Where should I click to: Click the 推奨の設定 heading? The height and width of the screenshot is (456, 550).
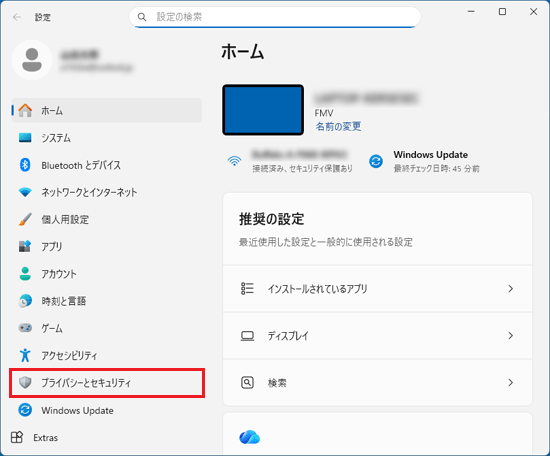271,219
